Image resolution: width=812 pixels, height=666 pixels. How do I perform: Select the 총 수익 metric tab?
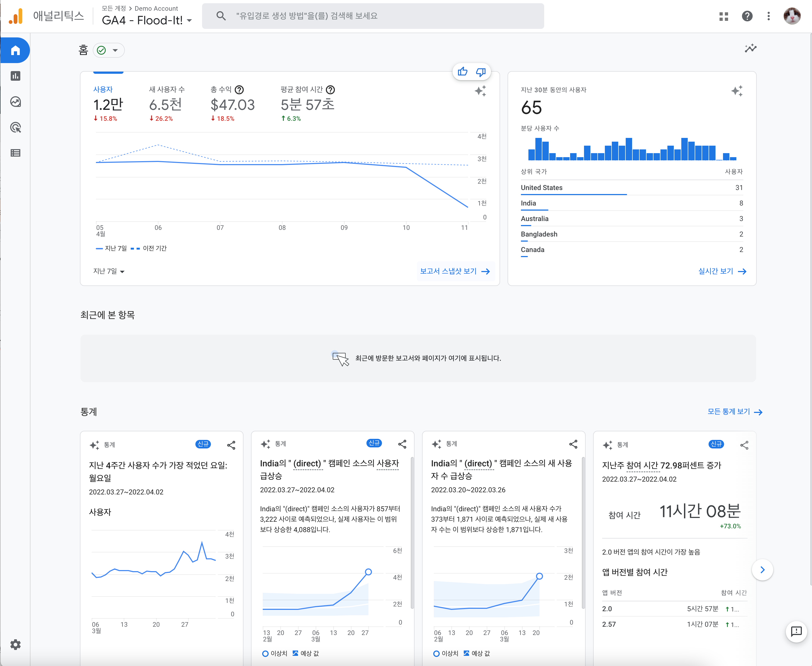click(233, 104)
